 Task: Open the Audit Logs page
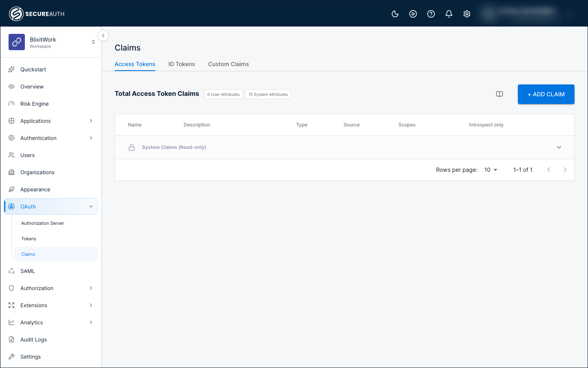33,339
